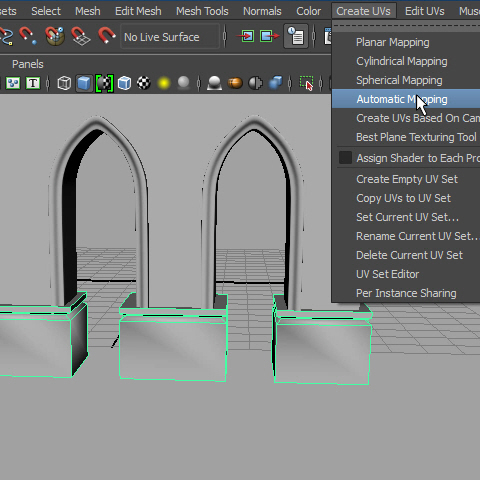This screenshot has height=480, width=480.
Task: Tear off the Create UVs menu dashed bar
Action: point(406,26)
